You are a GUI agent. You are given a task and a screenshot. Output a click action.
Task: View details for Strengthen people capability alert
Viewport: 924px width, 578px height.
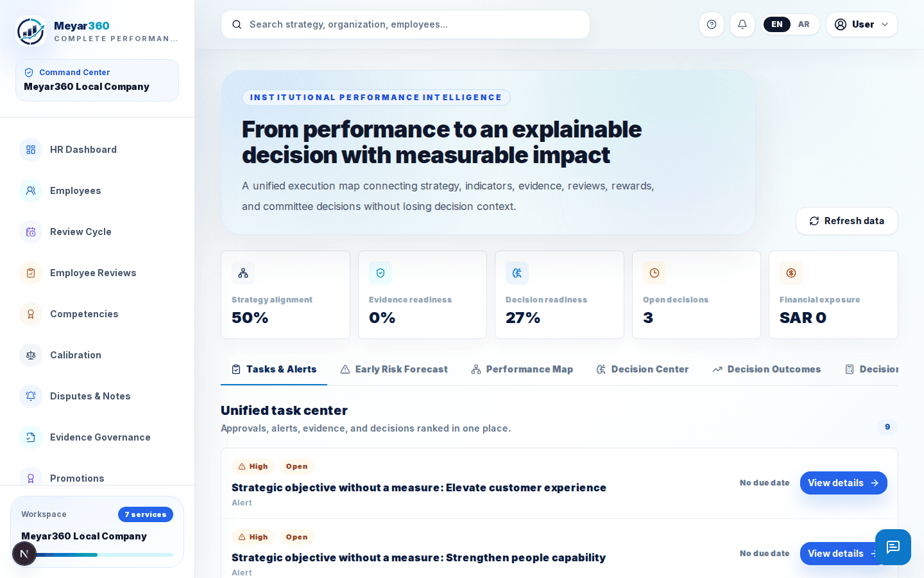coord(843,554)
